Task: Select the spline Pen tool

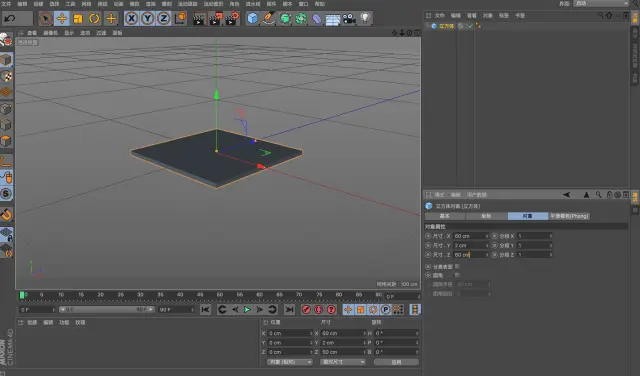Action: click(x=269, y=19)
